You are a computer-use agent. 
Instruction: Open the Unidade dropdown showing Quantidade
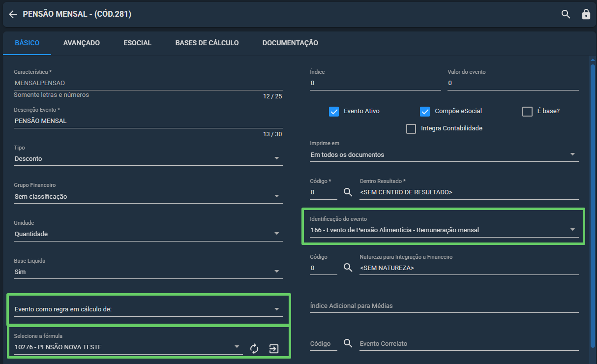point(148,234)
